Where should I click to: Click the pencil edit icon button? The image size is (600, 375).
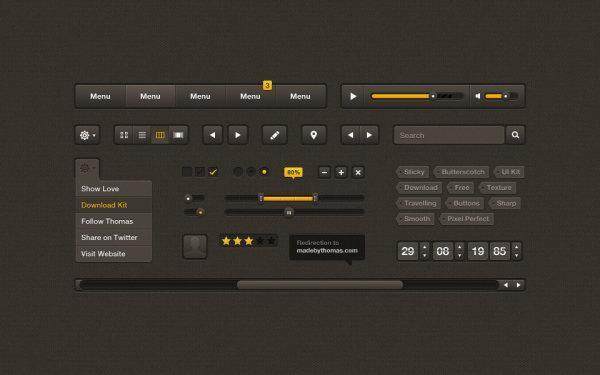(274, 135)
